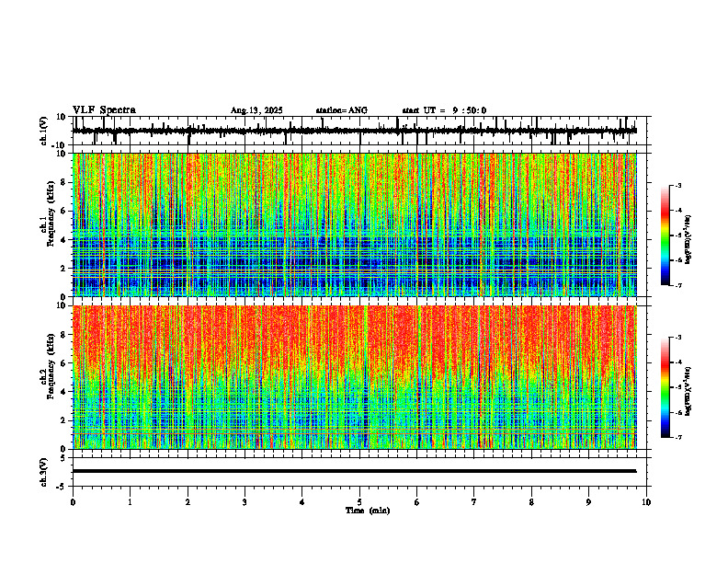Click the time axis tick label "6"
This screenshot has width=728, height=563.
417,502
